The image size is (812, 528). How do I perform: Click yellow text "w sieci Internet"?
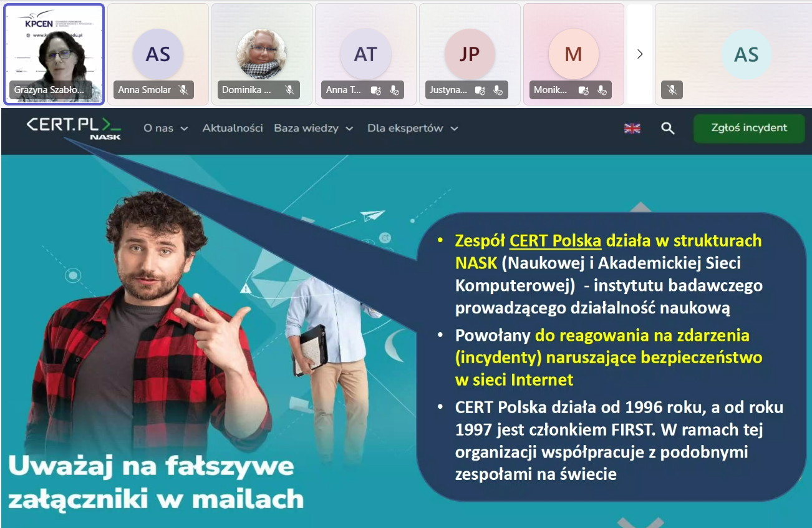(x=514, y=379)
